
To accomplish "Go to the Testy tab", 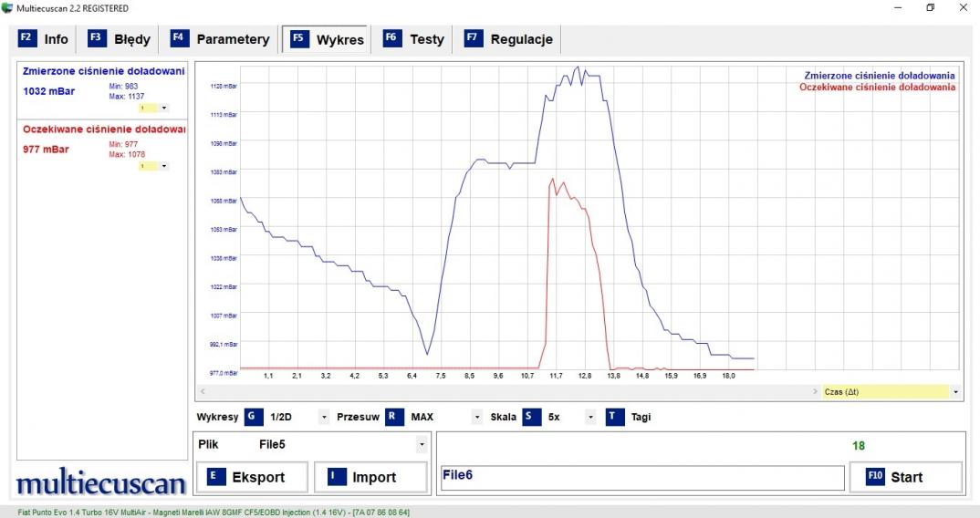I will tap(413, 38).
